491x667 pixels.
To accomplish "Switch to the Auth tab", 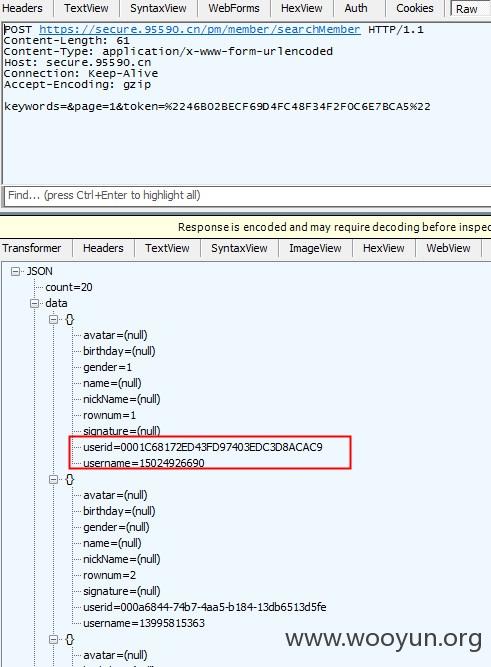I will (356, 8).
